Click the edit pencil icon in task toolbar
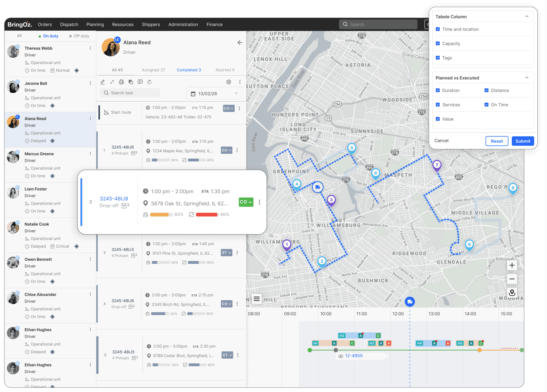Image resolution: width=547 pixels, height=392 pixels. pyautogui.click(x=103, y=82)
